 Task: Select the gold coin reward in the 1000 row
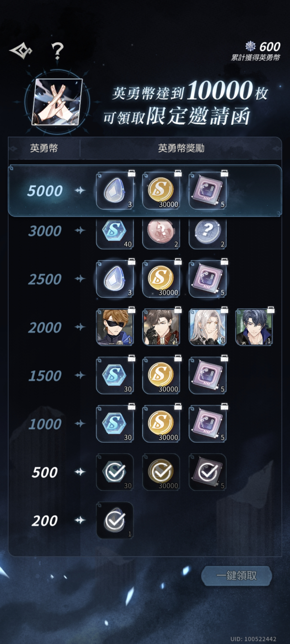coord(161,424)
